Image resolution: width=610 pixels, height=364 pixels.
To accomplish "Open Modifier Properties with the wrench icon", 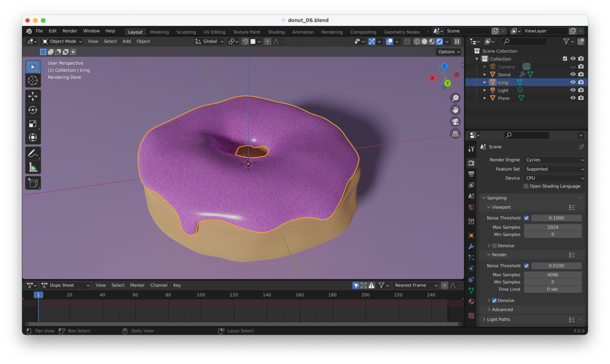I will click(x=471, y=246).
